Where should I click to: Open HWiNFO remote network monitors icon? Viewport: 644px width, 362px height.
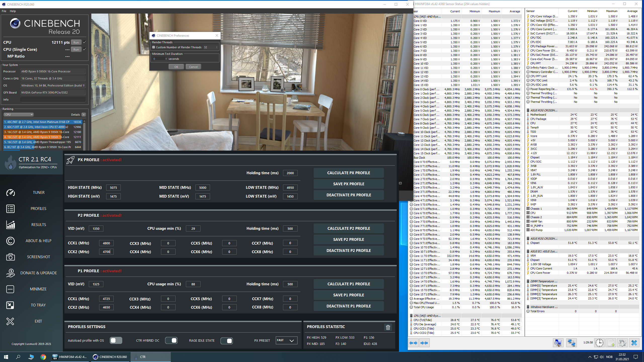pyautogui.click(x=571, y=343)
